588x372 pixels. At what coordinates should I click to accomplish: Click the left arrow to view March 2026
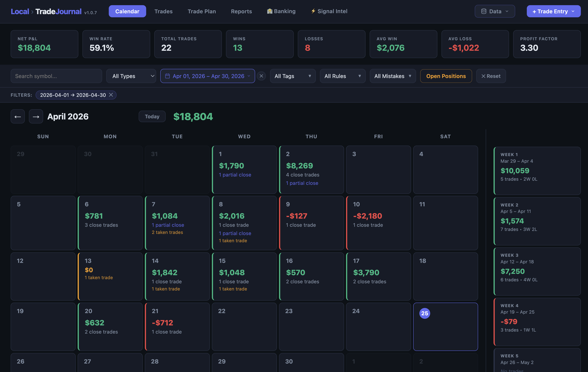17,116
